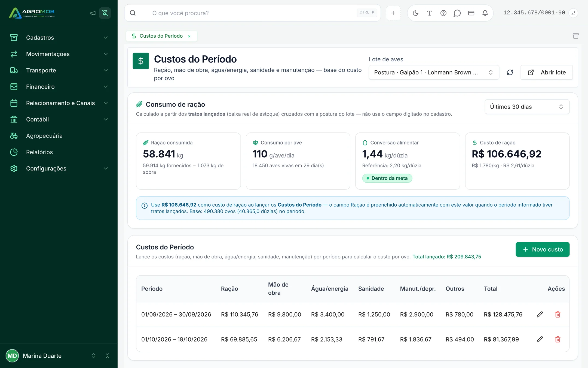
Task: Expand the Financeiro chevron
Action: click(x=106, y=87)
